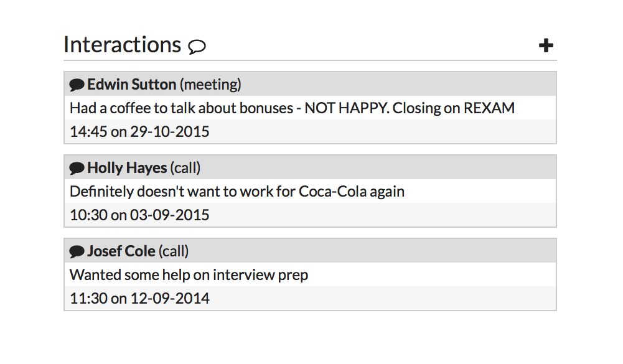The width and height of the screenshot is (623, 364).
Task: Select the Josef Cole interaction header row
Action: 373,251
